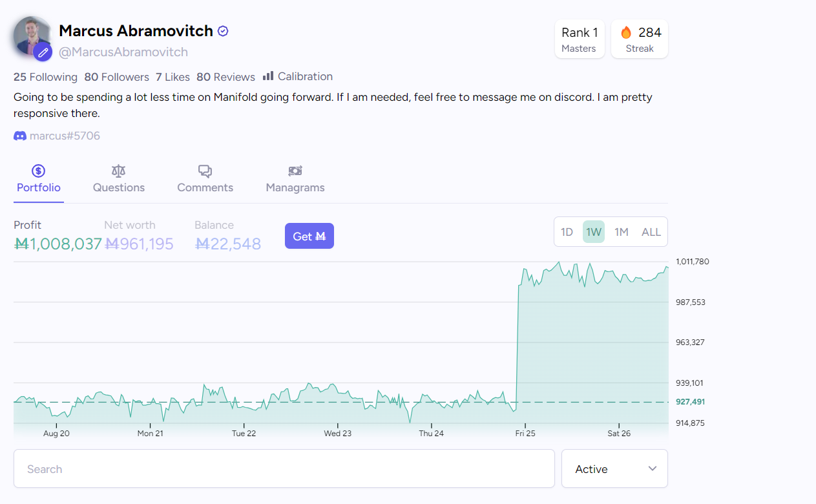Select the 1M time range
The width and height of the screenshot is (816, 504).
tap(622, 232)
